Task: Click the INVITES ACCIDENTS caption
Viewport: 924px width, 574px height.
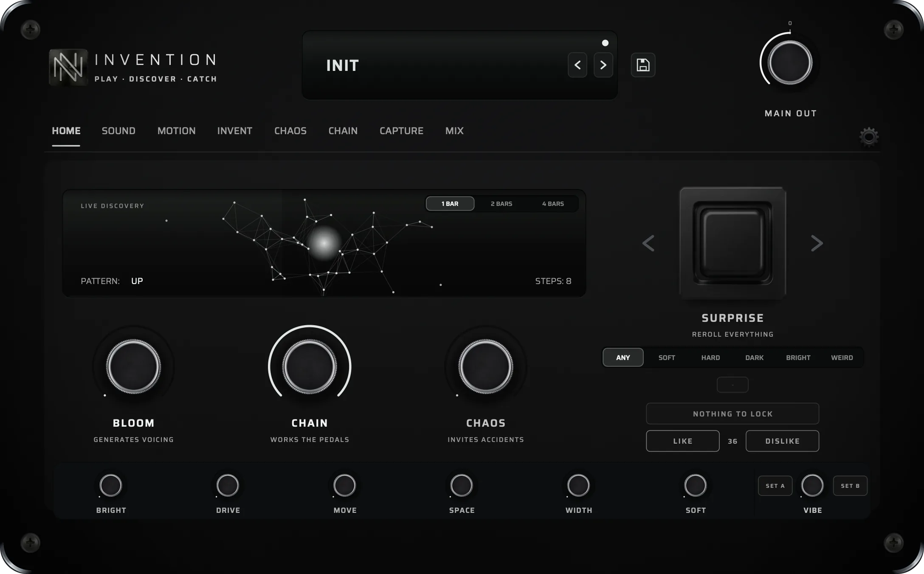Action: click(x=486, y=440)
